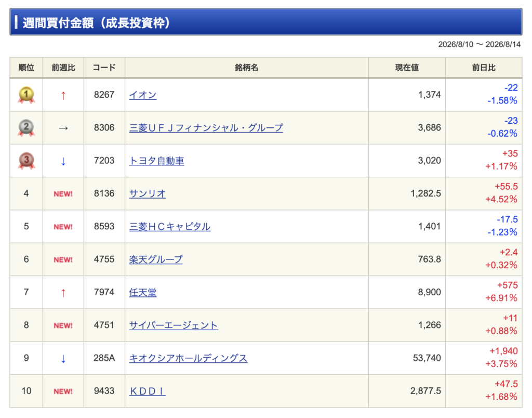532x418 pixels.
Task: Click stock code 7203
Action: pos(104,161)
